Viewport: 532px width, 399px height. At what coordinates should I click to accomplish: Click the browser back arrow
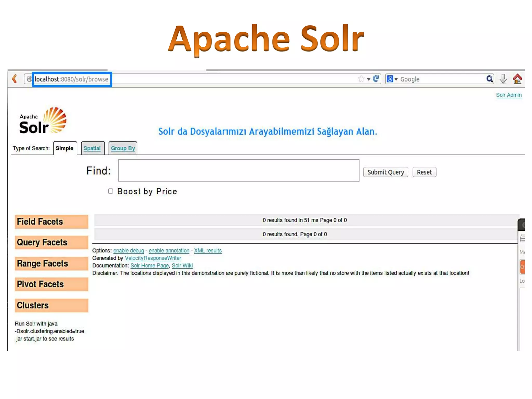pyautogui.click(x=15, y=79)
